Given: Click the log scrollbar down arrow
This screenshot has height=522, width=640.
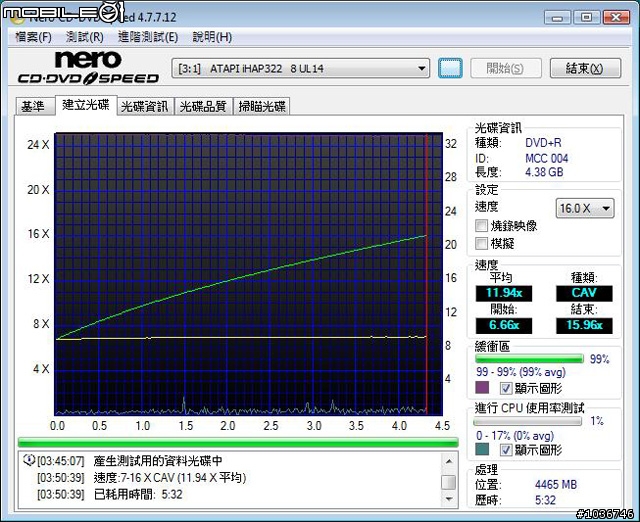Looking at the screenshot, I should click(449, 498).
